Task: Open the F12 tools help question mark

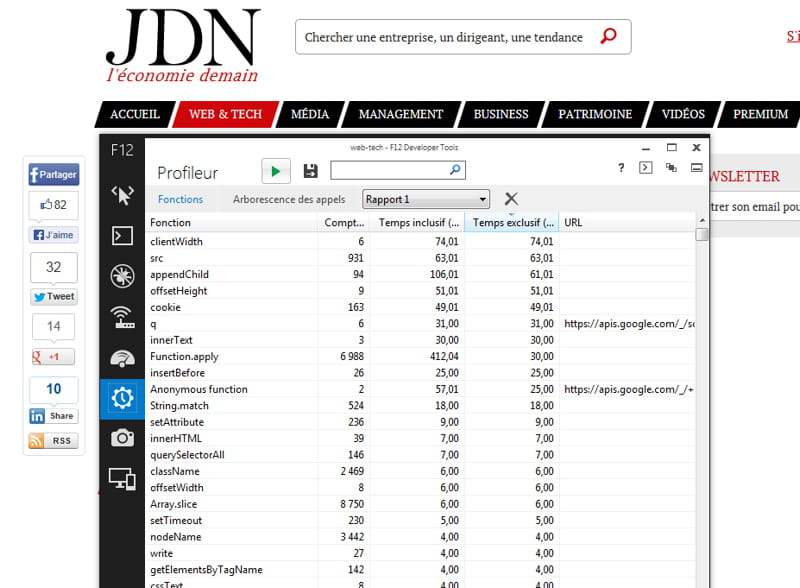Action: pyautogui.click(x=621, y=167)
